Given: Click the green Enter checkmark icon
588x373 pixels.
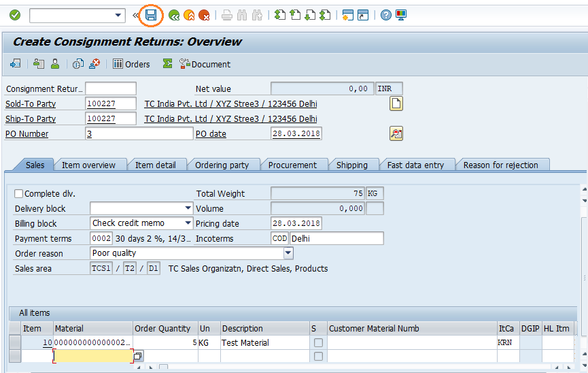Looking at the screenshot, I should click(15, 16).
